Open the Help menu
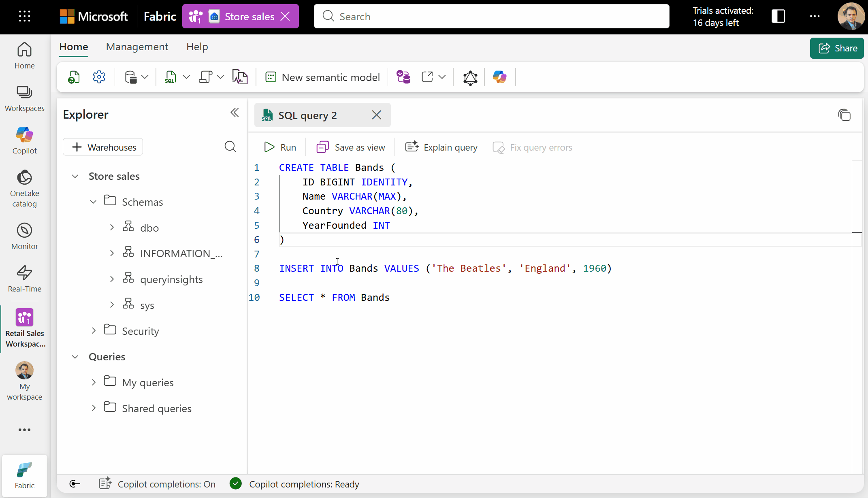This screenshot has width=868, height=498. [x=197, y=47]
